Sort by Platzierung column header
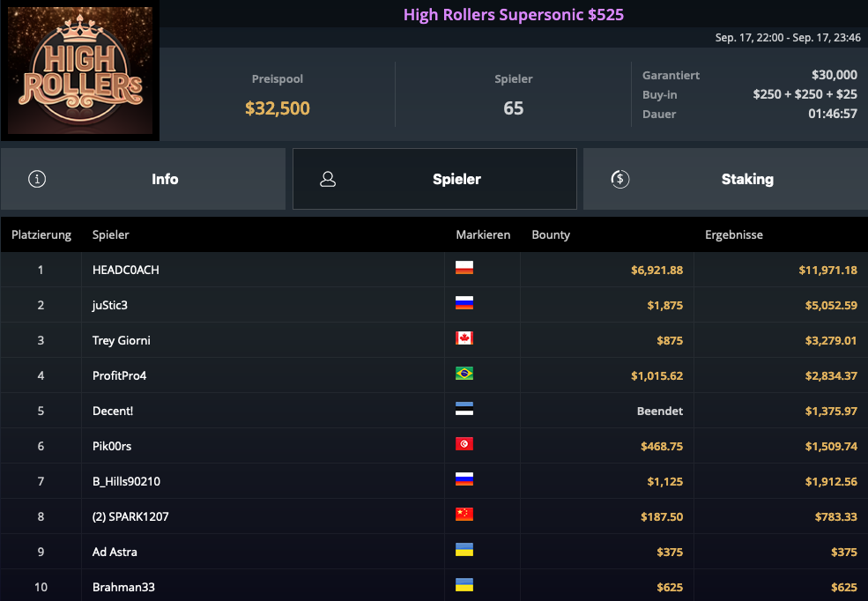Screen dimensions: 868x601 pos(41,235)
